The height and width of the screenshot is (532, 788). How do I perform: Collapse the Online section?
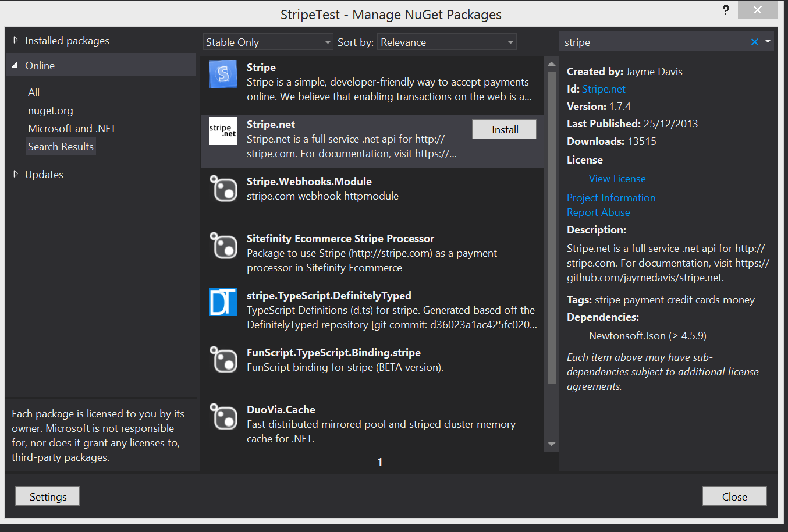coord(15,65)
